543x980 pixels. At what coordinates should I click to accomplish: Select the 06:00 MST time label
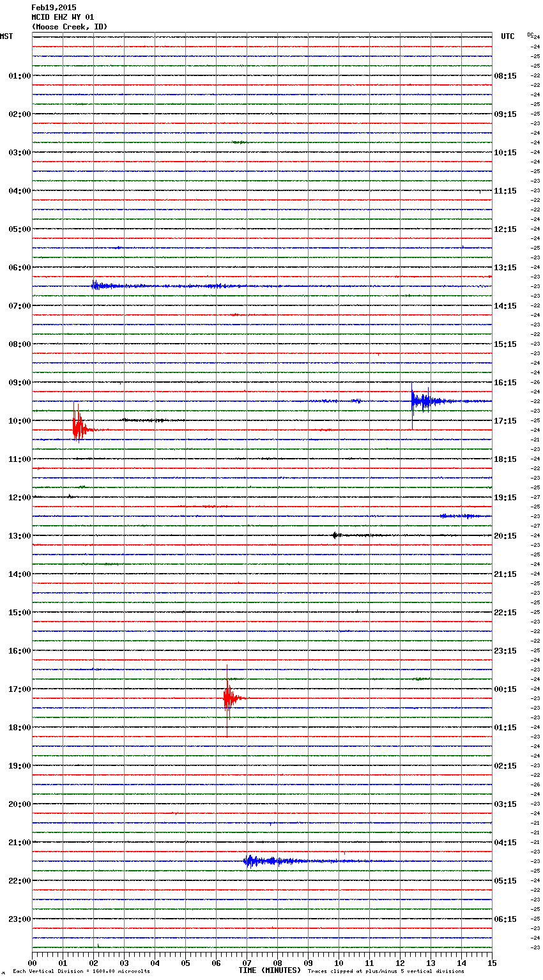pyautogui.click(x=19, y=268)
